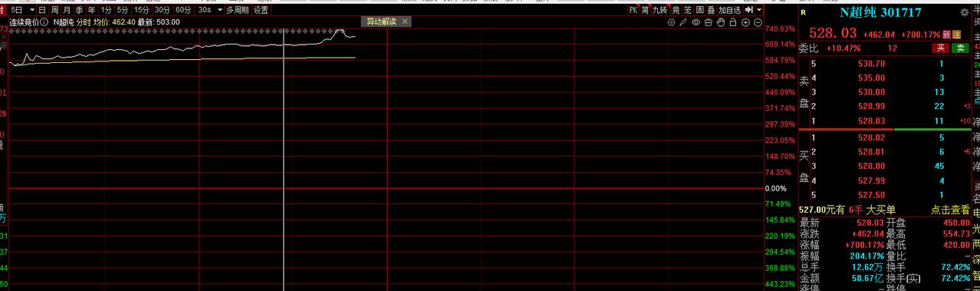980x291 pixels.
Task: Click the 大买单 large buy order label
Action: coord(881,210)
